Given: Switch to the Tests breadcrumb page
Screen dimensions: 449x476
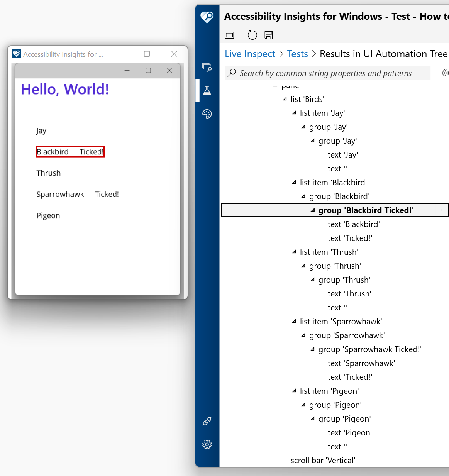Looking at the screenshot, I should [x=297, y=54].
